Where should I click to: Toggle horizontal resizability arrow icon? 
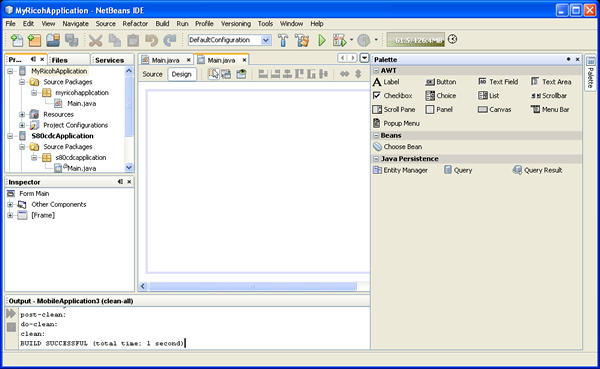345,73
